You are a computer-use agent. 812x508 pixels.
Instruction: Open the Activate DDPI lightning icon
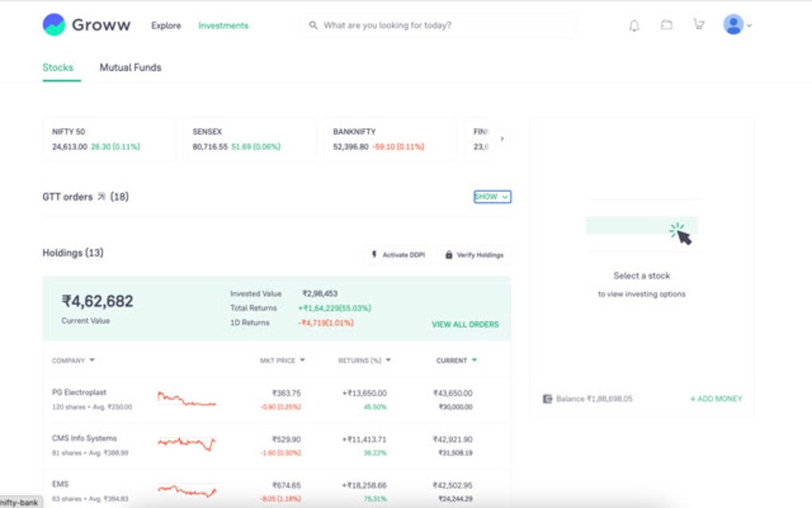click(x=373, y=255)
